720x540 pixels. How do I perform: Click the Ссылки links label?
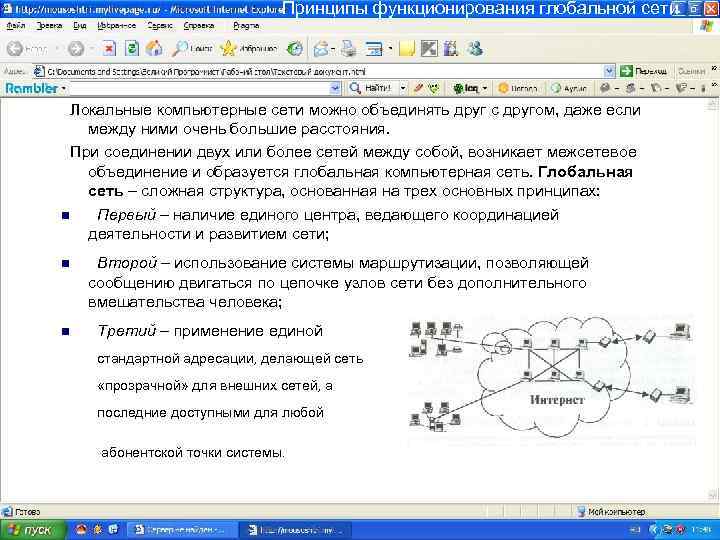691,71
